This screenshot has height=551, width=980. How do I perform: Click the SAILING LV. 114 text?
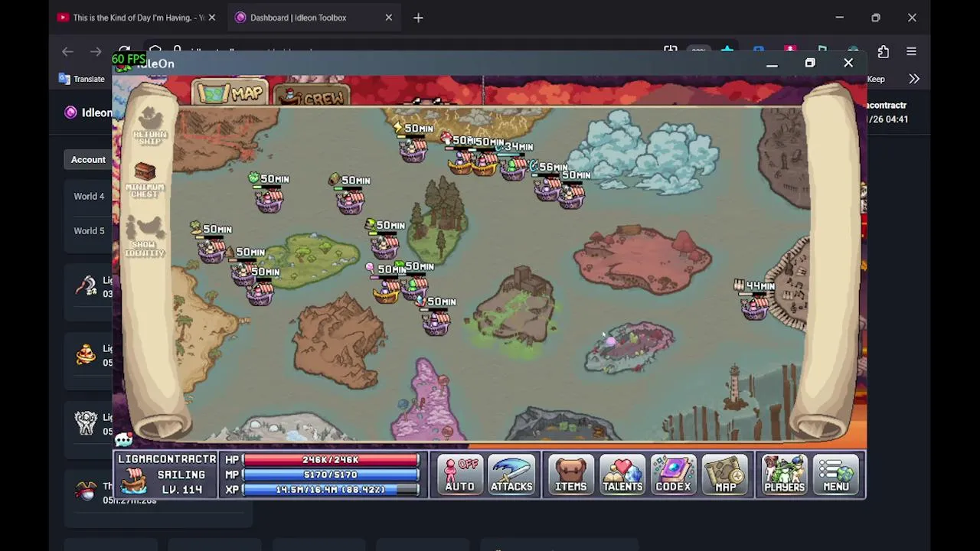tap(181, 482)
